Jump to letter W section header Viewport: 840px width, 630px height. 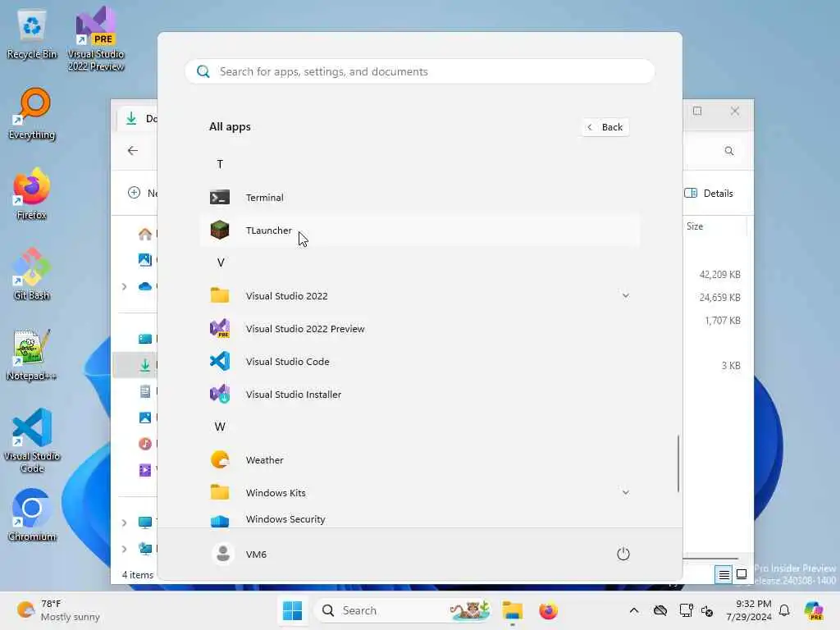[220, 427]
